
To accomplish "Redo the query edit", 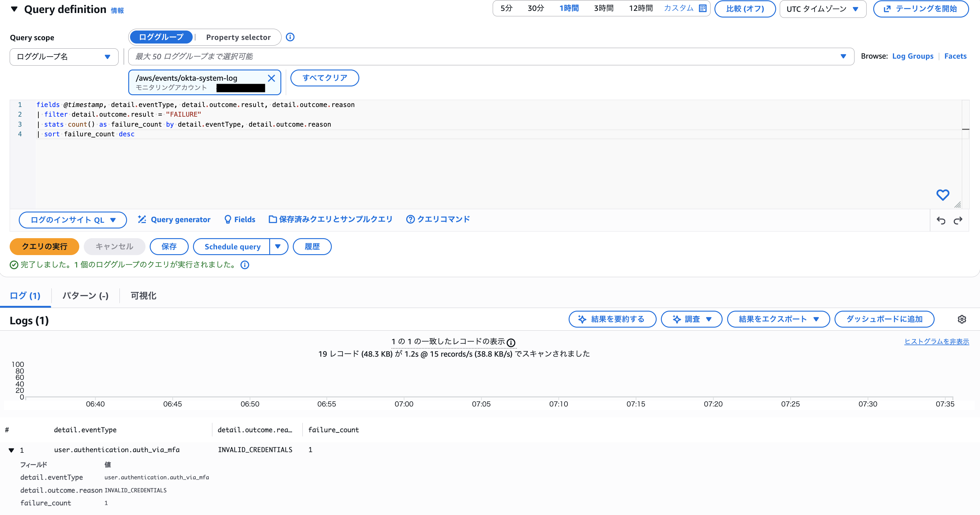I will click(958, 220).
